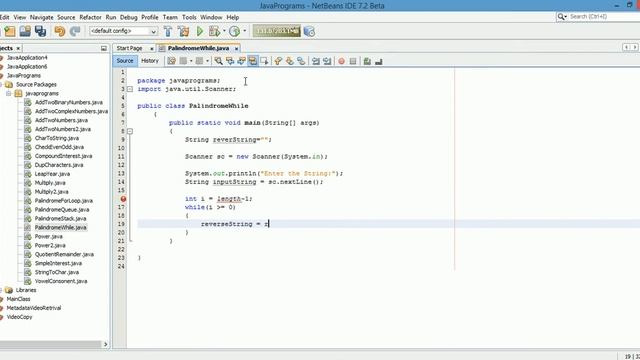The width and height of the screenshot is (640, 360).
Task: Click the Find Selection magnifier icon
Action: (219, 61)
